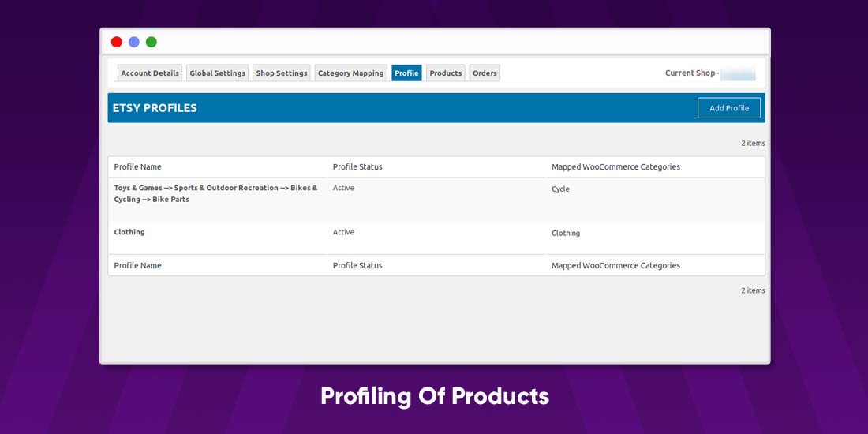Click the red close window dot
Image resolution: width=868 pixels, height=434 pixels.
click(x=116, y=42)
